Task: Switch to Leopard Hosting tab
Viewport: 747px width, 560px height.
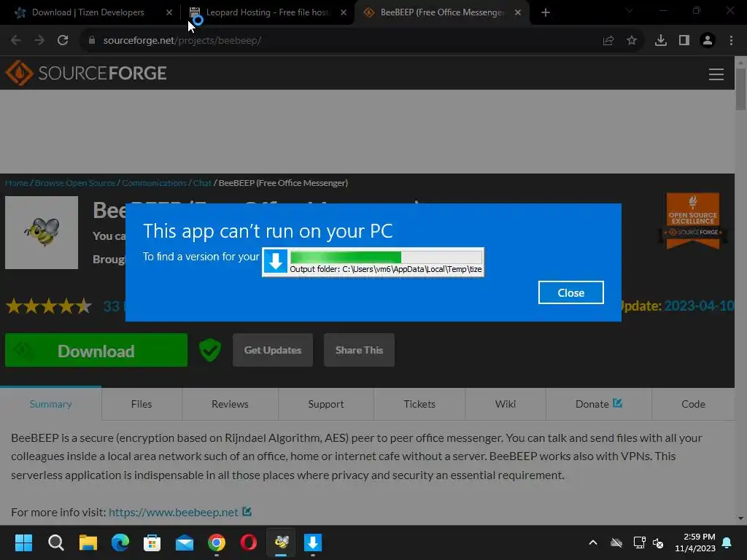Action: [267, 12]
